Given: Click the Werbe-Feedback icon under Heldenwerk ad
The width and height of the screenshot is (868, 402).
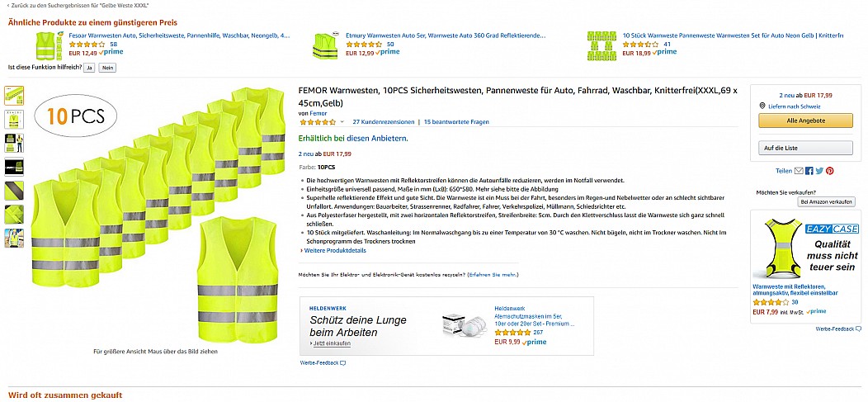Looking at the screenshot, I should coord(342,363).
